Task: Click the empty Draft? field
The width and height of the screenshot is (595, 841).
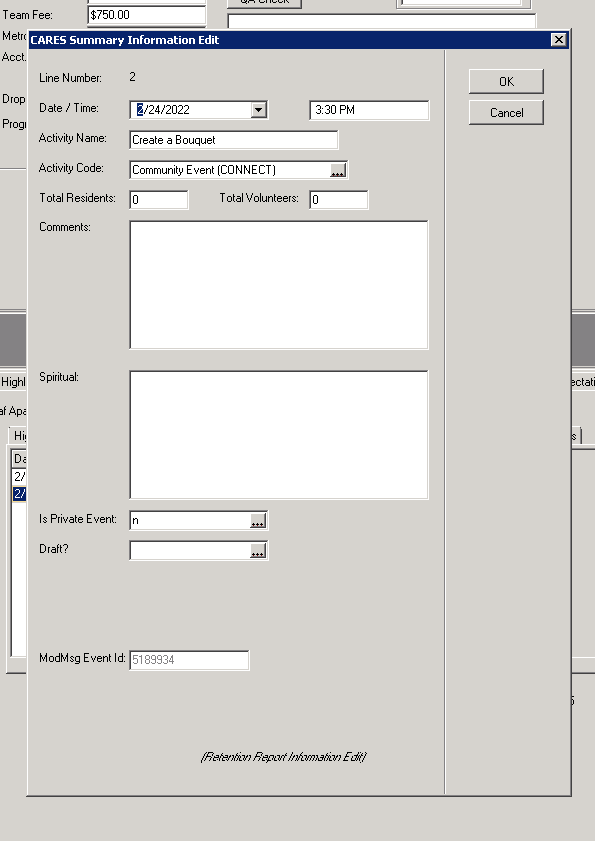Action: coord(190,551)
